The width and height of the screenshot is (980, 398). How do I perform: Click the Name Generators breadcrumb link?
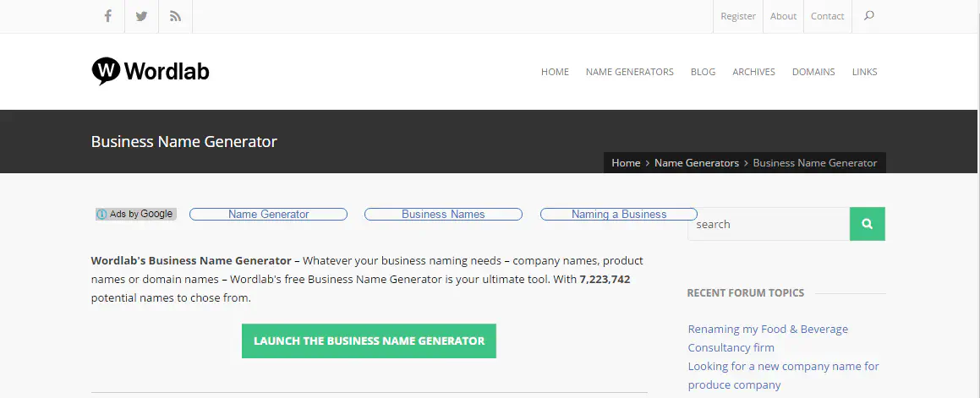click(696, 163)
